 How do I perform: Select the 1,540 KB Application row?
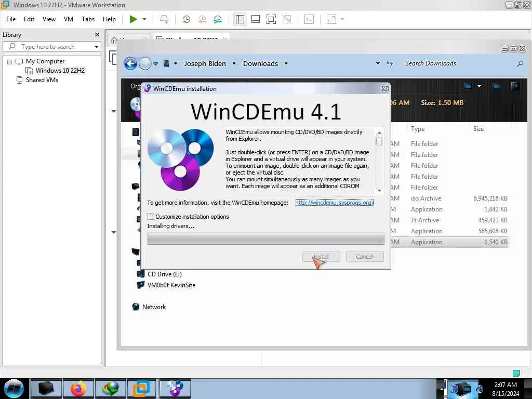point(449,242)
